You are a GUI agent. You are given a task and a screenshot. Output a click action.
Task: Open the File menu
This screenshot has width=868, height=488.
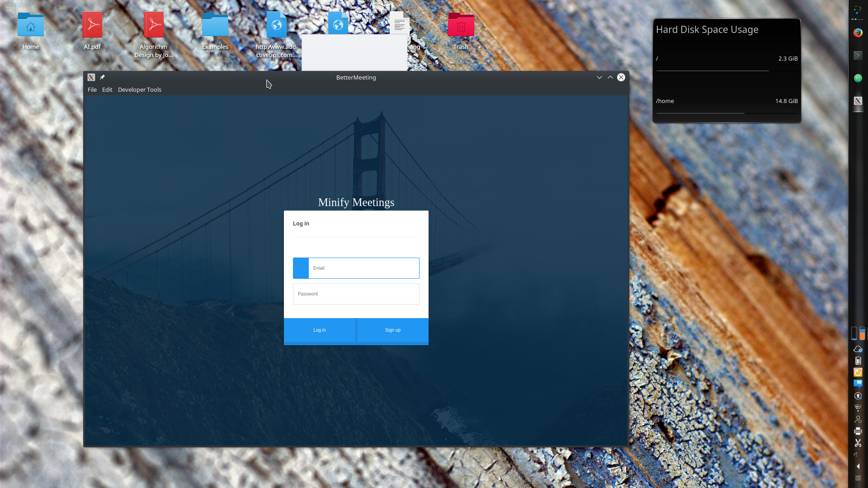point(92,89)
